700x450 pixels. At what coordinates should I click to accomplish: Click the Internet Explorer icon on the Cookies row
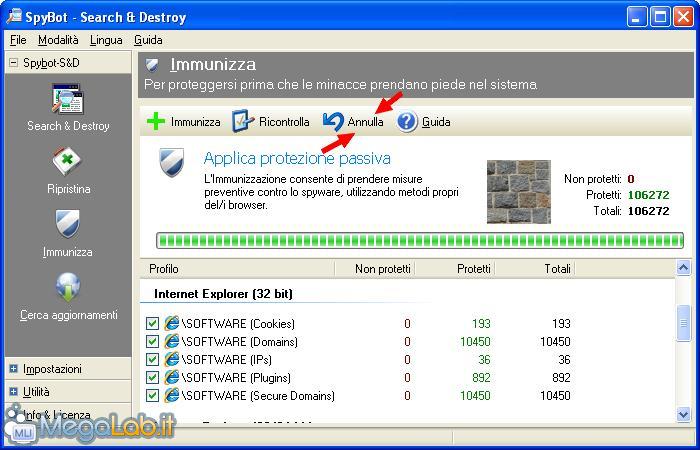[x=171, y=323]
